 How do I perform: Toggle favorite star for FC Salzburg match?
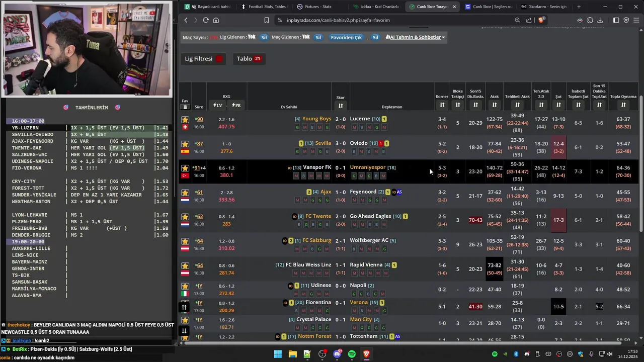pyautogui.click(x=185, y=241)
